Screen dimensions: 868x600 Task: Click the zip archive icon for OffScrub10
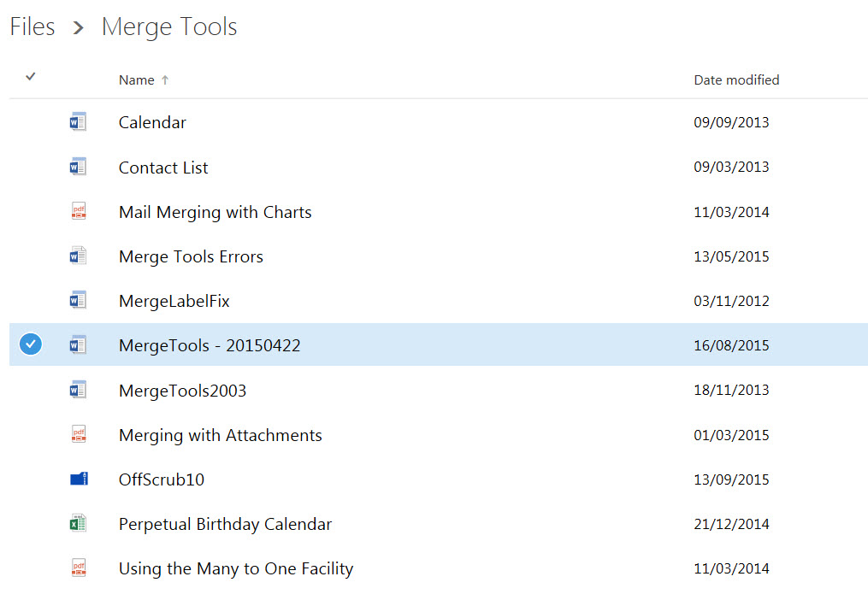(x=80, y=479)
